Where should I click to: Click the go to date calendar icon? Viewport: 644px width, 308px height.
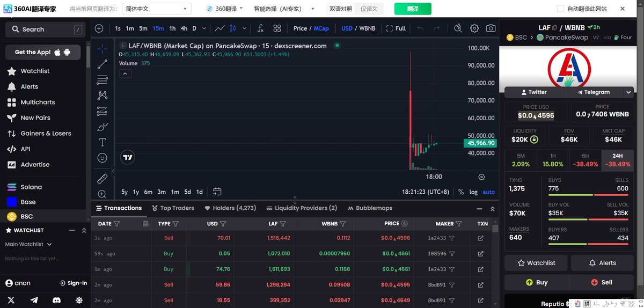tap(217, 192)
